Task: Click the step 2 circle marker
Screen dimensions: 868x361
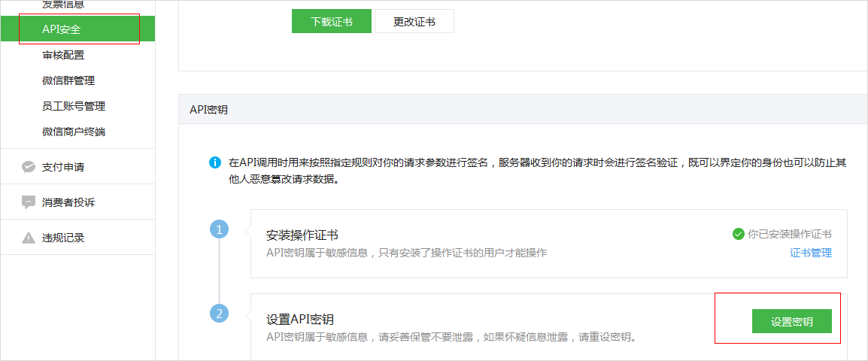Action: (219, 314)
